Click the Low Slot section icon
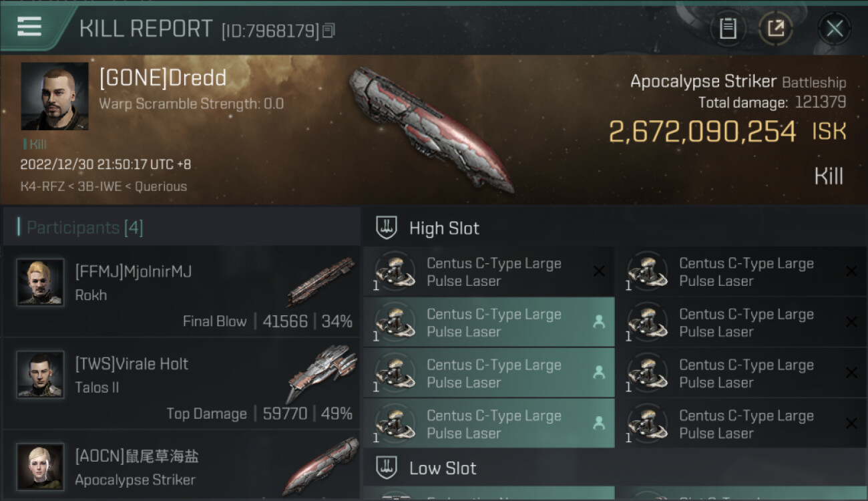The height and width of the screenshot is (501, 868). (387, 468)
